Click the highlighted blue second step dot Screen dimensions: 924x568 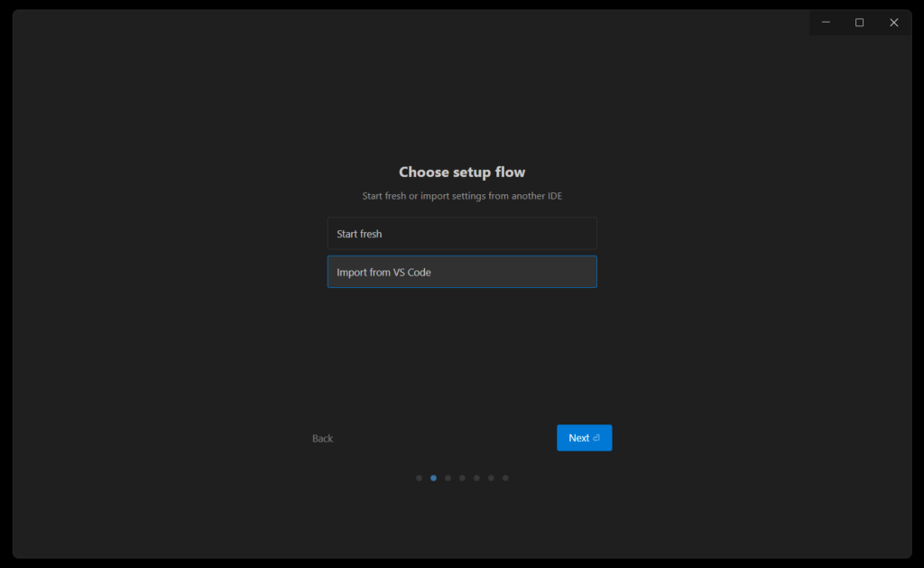point(433,478)
